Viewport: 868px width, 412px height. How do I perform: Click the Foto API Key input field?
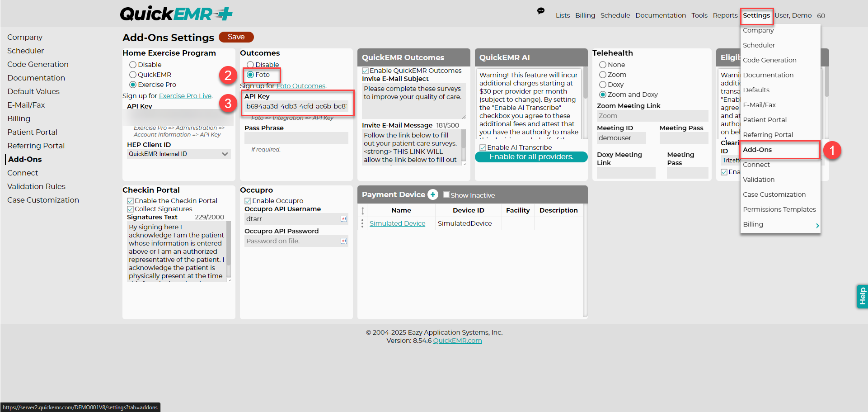pos(296,106)
